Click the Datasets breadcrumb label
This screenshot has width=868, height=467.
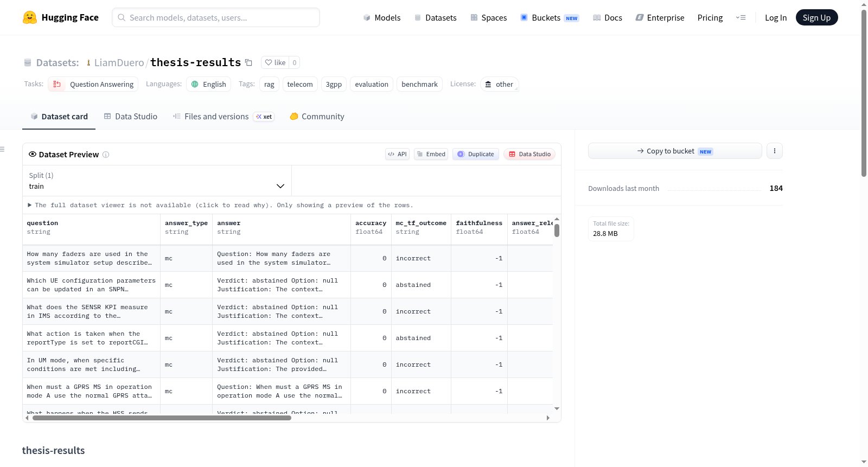[x=58, y=62]
